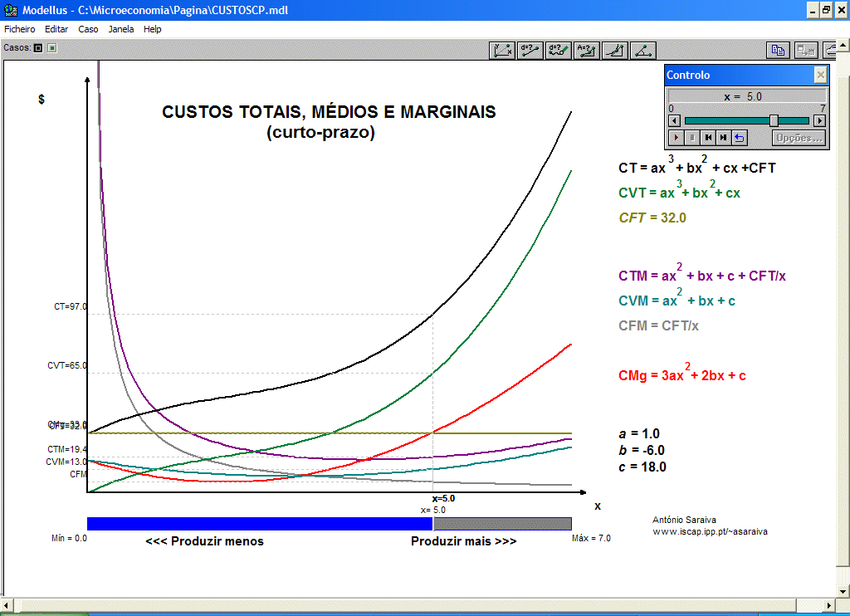Select the coordinate axes measurement tool
850x616 pixels.
(502, 50)
